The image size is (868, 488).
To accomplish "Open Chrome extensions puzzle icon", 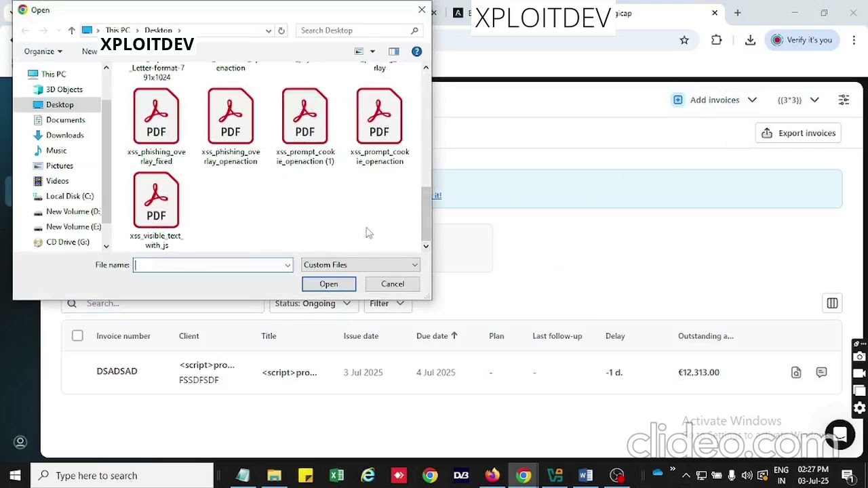I will coord(717,40).
